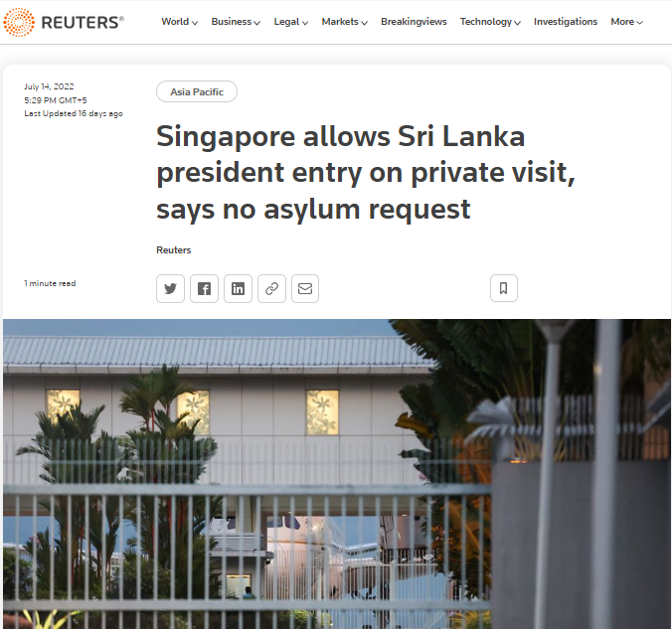The image size is (672, 629).
Task: Copy article link icon
Action: [271, 288]
